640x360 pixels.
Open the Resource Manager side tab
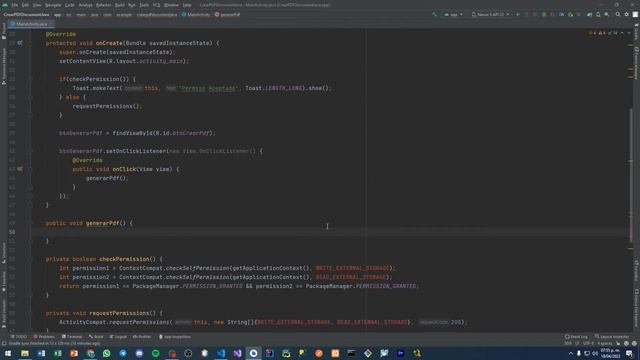(4, 66)
